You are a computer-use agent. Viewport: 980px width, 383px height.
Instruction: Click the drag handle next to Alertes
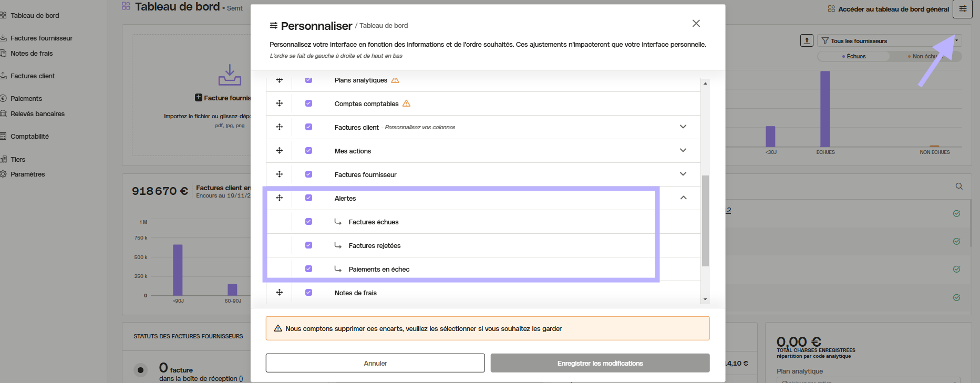click(280, 198)
